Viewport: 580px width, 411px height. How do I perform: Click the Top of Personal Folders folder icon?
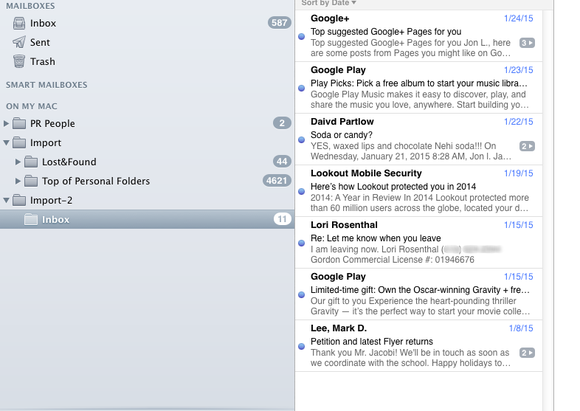click(x=31, y=181)
